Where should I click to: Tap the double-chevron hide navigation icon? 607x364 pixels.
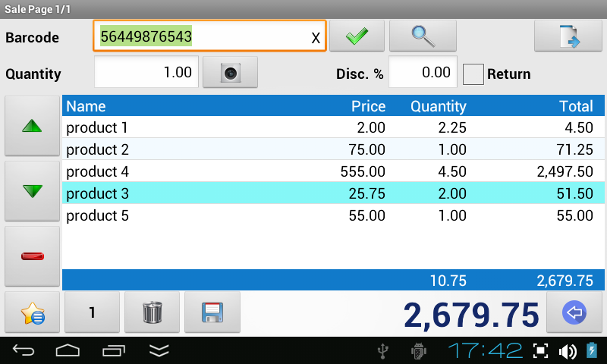(x=159, y=350)
